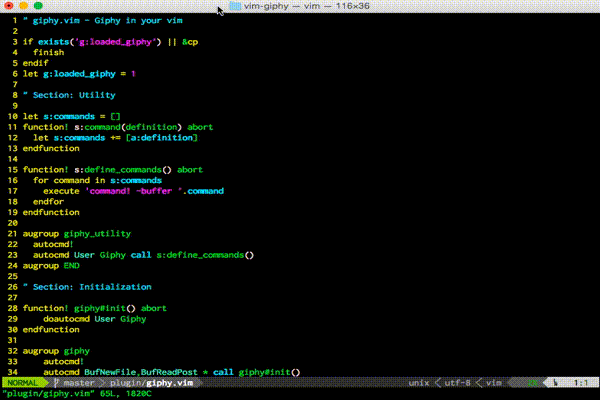Click the string 'g:loaded_giphy' on line 3

click(115, 42)
